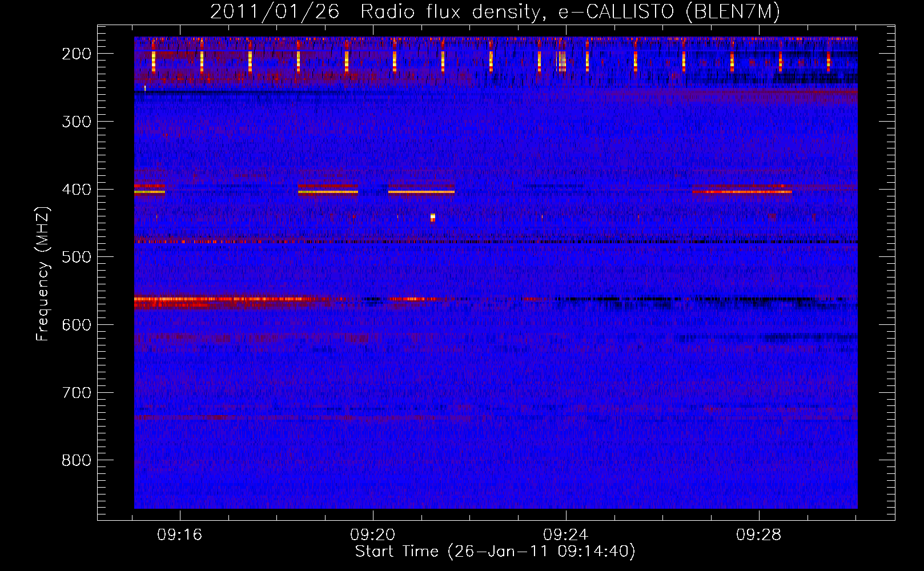Click the 600 frequency tick label
924x571 pixels.
pyautogui.click(x=77, y=325)
